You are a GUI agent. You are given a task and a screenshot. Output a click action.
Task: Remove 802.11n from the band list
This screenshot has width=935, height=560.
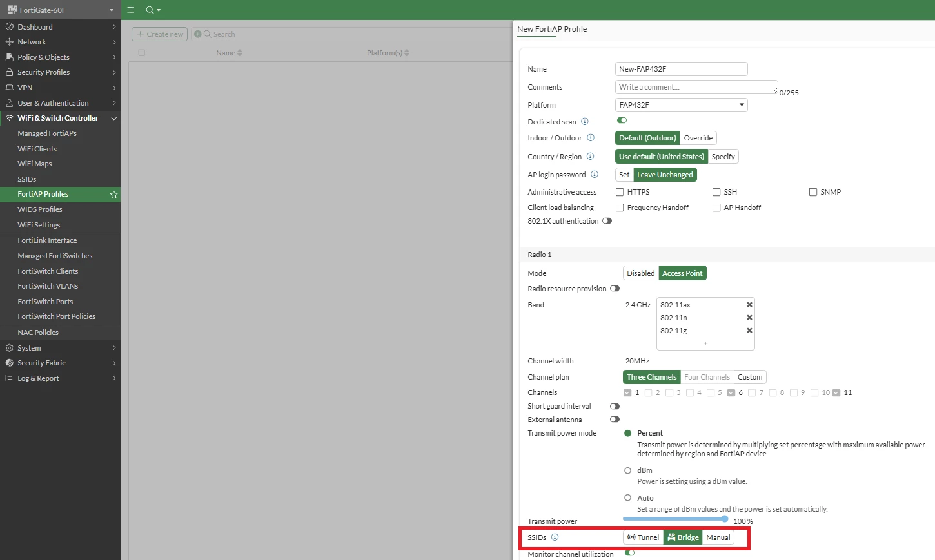749,318
